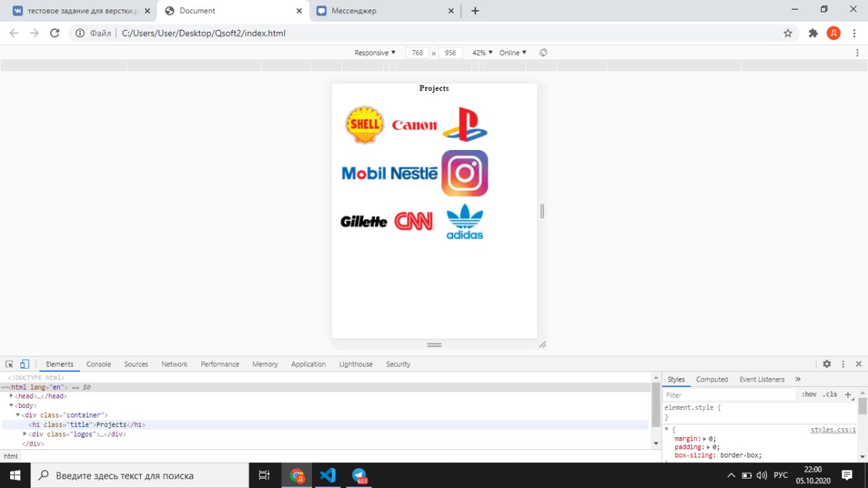Open the 42% zoom dropdown

[x=482, y=52]
